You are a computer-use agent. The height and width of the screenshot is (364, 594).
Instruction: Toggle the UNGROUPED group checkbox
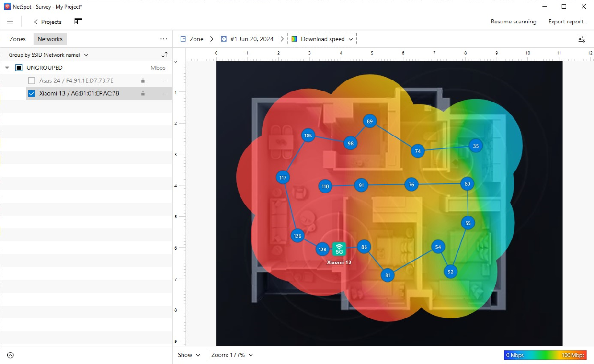click(18, 68)
